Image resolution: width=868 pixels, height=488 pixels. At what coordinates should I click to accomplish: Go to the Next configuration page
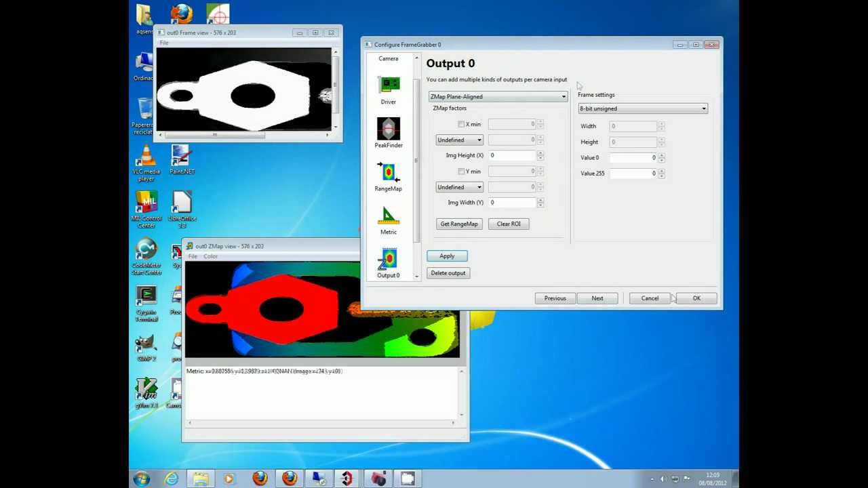tap(597, 298)
